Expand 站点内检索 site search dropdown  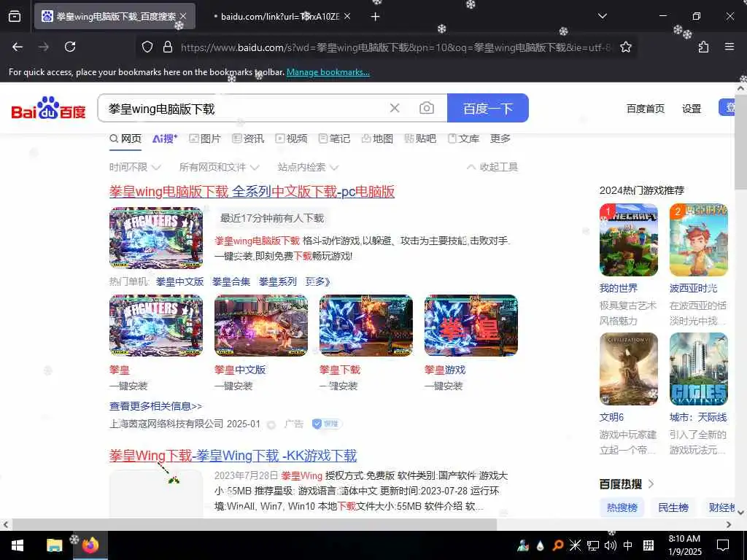click(x=308, y=167)
